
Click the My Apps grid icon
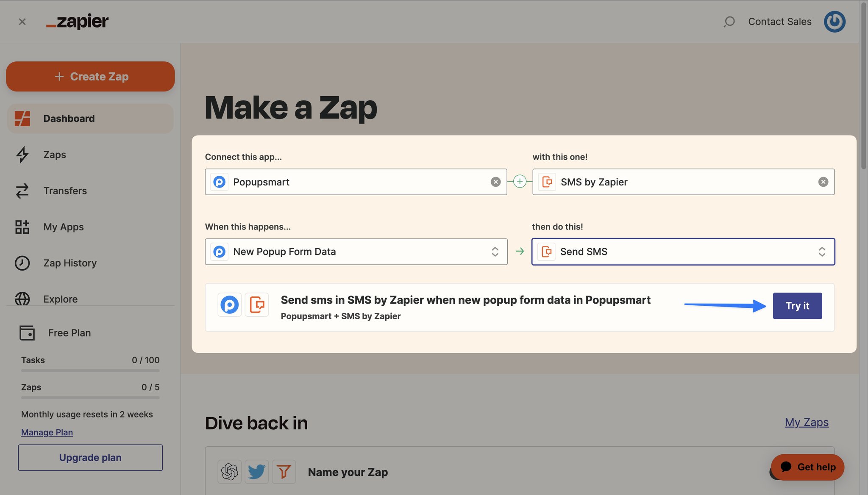coord(22,227)
